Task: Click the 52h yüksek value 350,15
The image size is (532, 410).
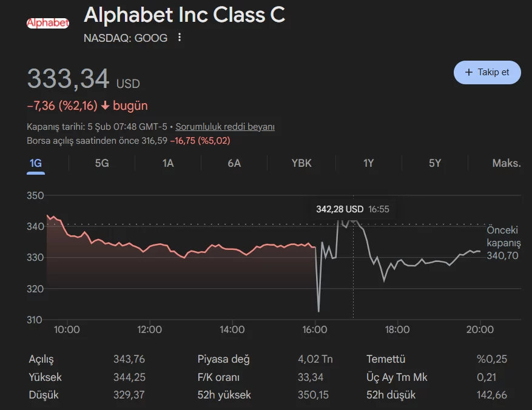Action: 313,395
